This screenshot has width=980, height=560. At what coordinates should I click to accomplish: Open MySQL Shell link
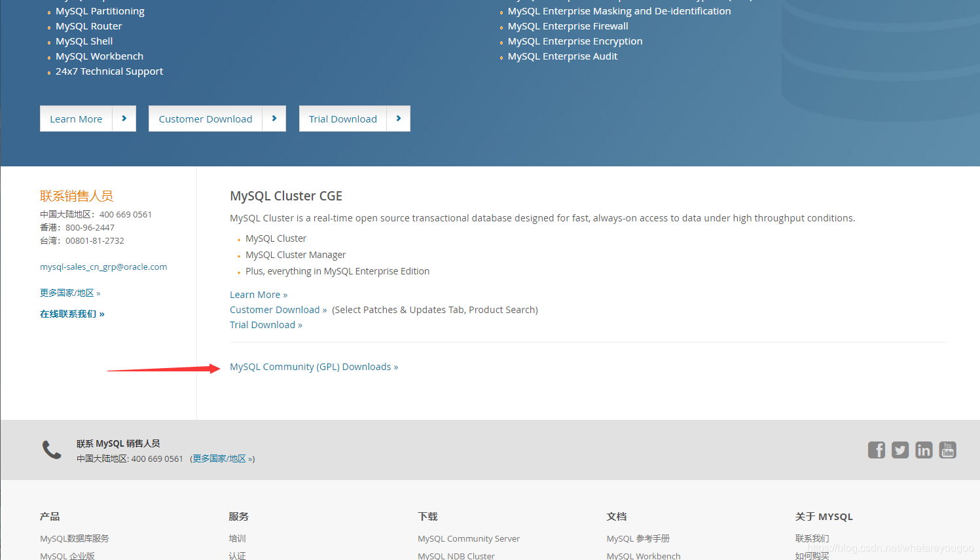pyautogui.click(x=84, y=41)
